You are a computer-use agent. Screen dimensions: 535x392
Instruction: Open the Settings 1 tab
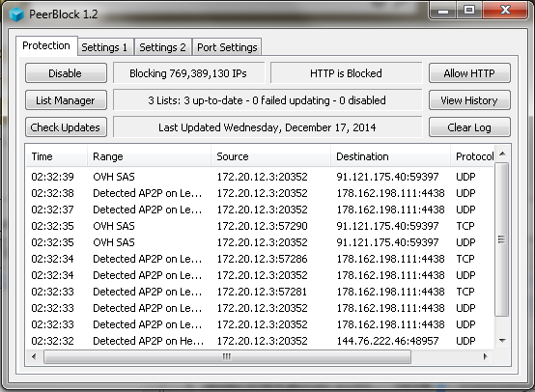pyautogui.click(x=104, y=47)
